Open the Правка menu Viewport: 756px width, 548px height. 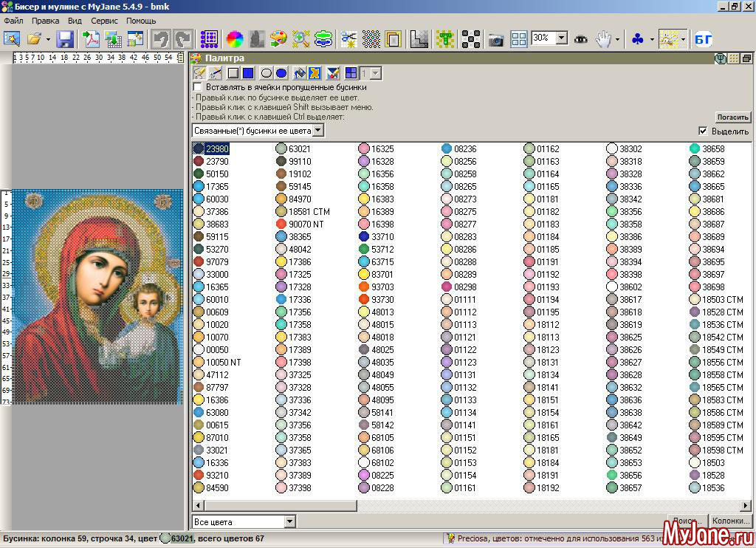[x=46, y=21]
